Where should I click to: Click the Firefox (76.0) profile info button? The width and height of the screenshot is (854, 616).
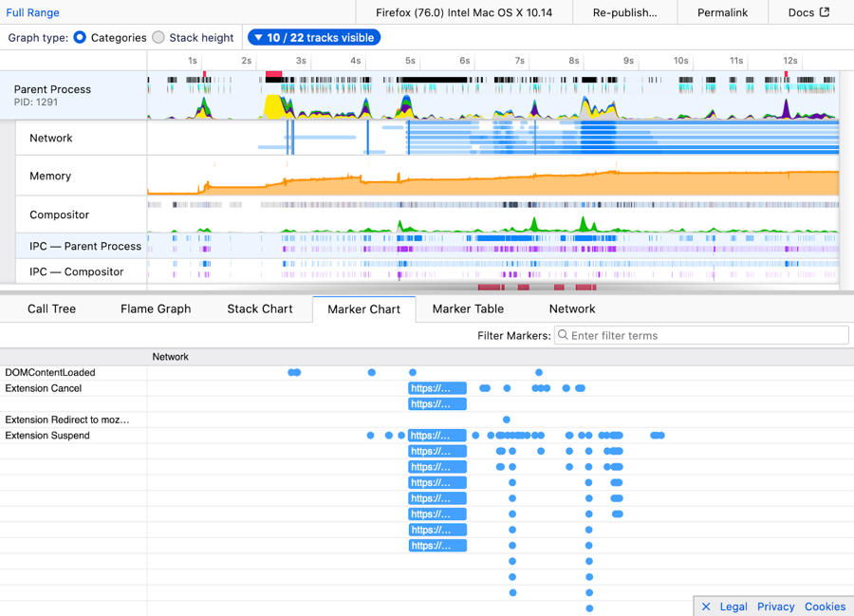(464, 12)
